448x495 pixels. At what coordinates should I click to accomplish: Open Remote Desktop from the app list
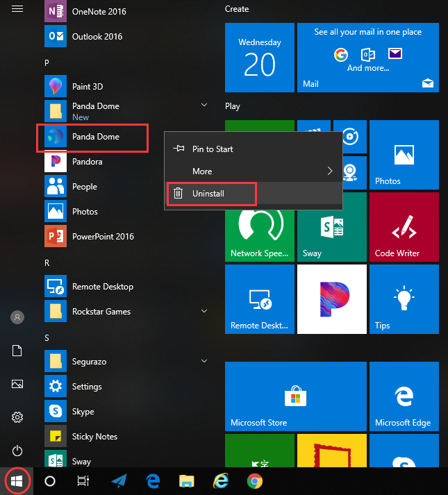click(x=125, y=286)
